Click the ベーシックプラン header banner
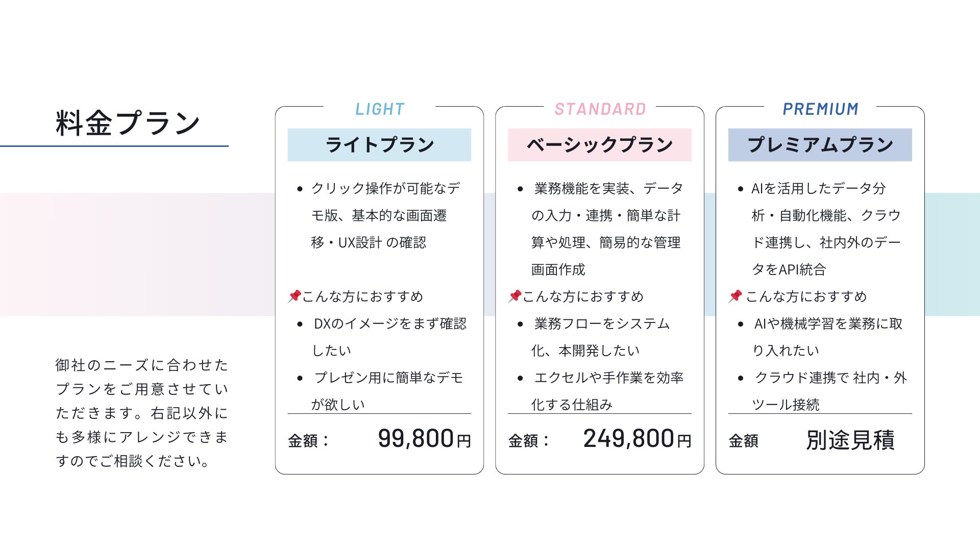Screen dimensions: 980x551 coord(600,145)
